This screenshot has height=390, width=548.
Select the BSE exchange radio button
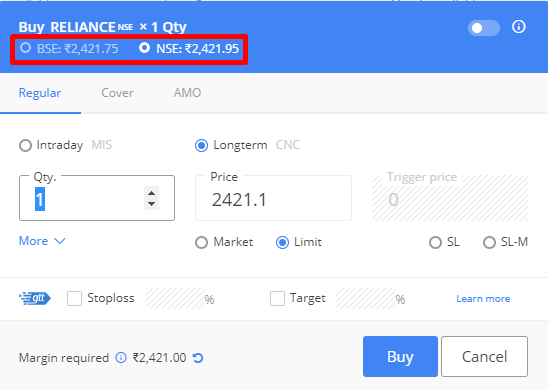pyautogui.click(x=25, y=48)
